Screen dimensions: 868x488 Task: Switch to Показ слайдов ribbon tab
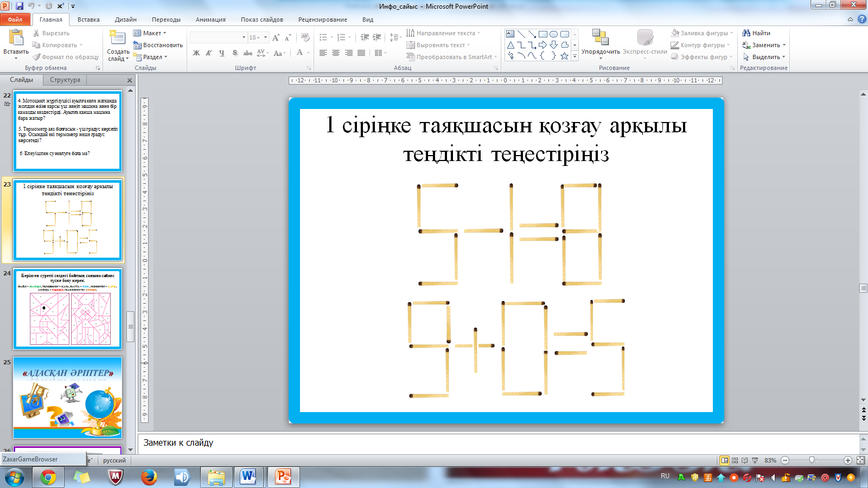point(262,20)
